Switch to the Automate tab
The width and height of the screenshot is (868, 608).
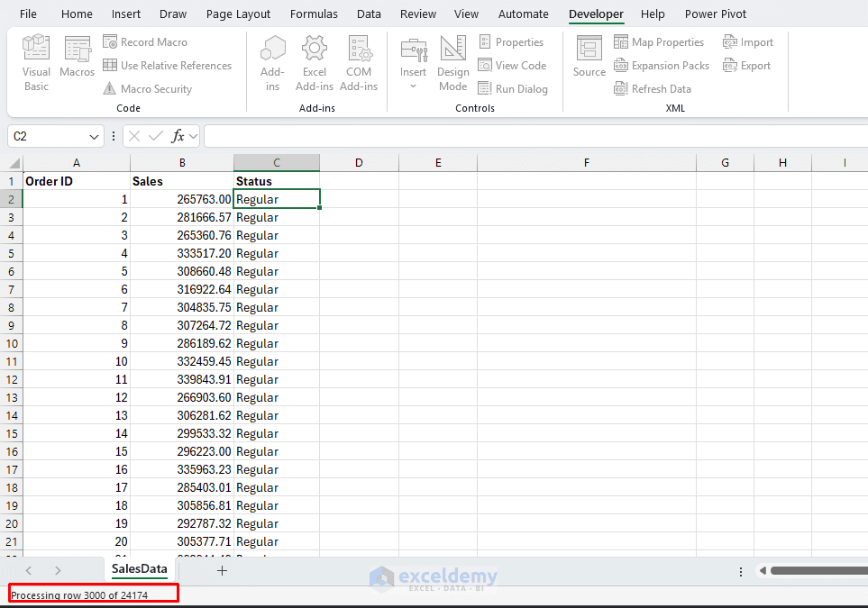click(x=523, y=14)
